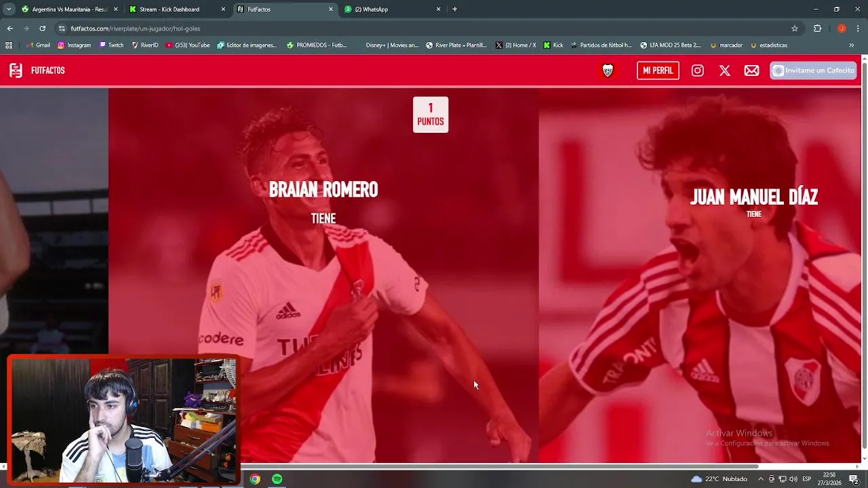This screenshot has width=868, height=488.
Task: Switch the ESP input language
Action: [x=807, y=479]
